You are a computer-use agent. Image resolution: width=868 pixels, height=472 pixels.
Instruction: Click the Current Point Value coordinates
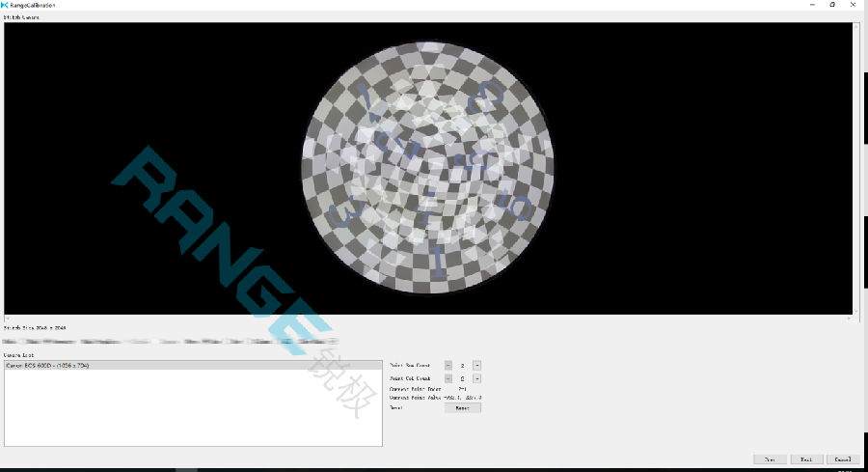click(x=463, y=398)
